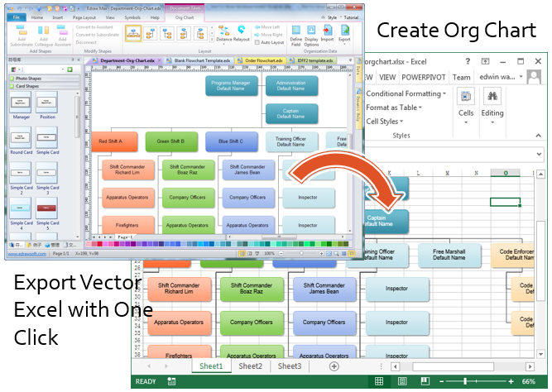Open the Editing binoculars icon
This screenshot has width=552, height=392.
[492, 96]
